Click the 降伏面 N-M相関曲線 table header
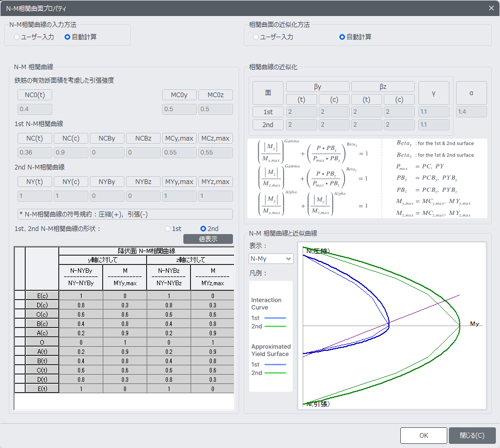 tap(147, 251)
